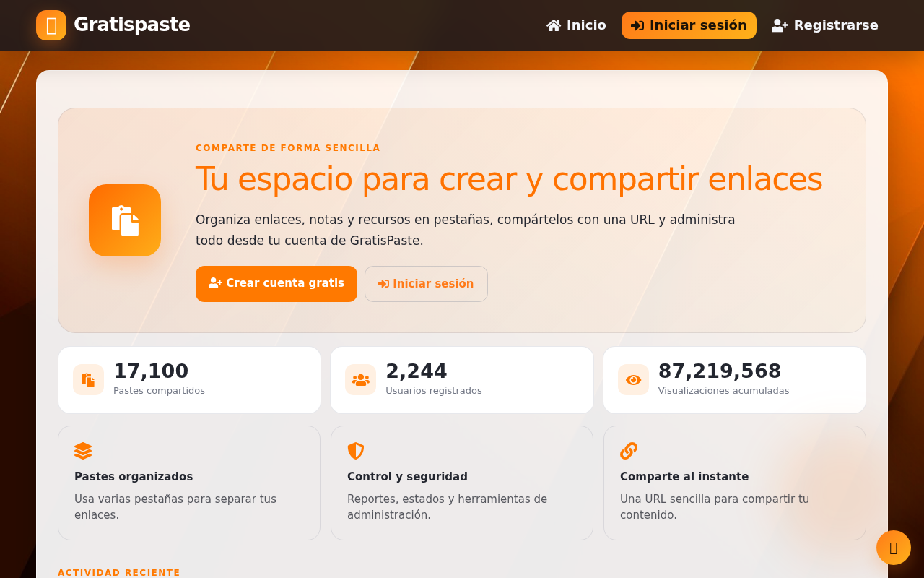Click the Pastes compartidos clipboard icon
The height and width of the screenshot is (578, 924).
click(x=88, y=380)
